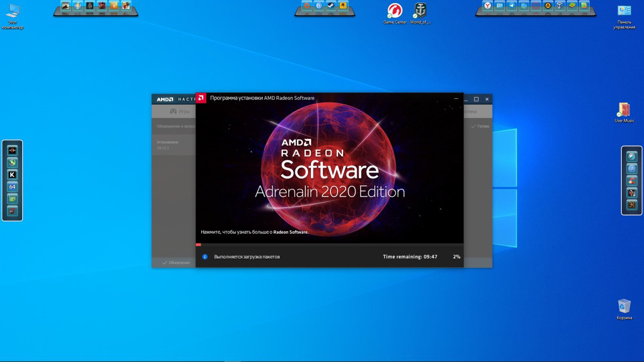Viewport: 644px width, 362px height.
Task: Click the Origin orange icon in top dock
Action: coord(306,6)
